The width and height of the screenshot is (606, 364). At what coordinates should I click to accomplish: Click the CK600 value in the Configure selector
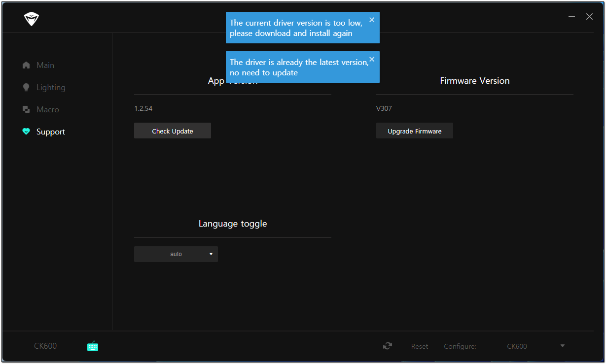click(517, 346)
